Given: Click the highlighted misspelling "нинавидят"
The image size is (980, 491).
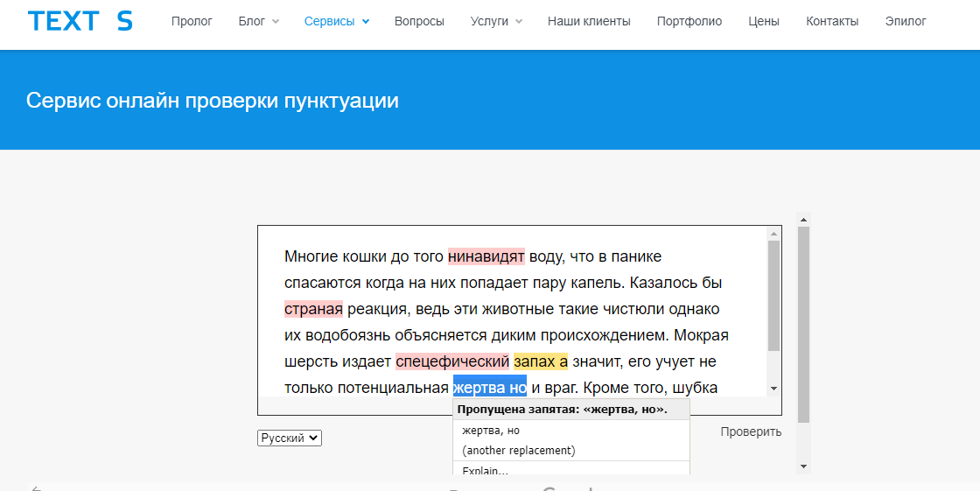Looking at the screenshot, I should [486, 256].
